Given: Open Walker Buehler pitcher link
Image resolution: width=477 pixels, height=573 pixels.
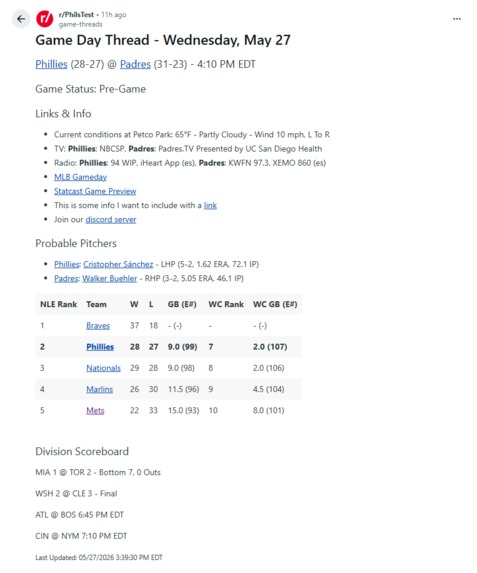Looking at the screenshot, I should coord(110,278).
